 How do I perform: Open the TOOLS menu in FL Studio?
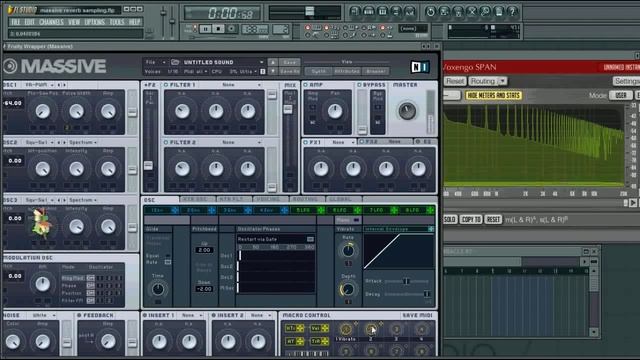(x=117, y=22)
